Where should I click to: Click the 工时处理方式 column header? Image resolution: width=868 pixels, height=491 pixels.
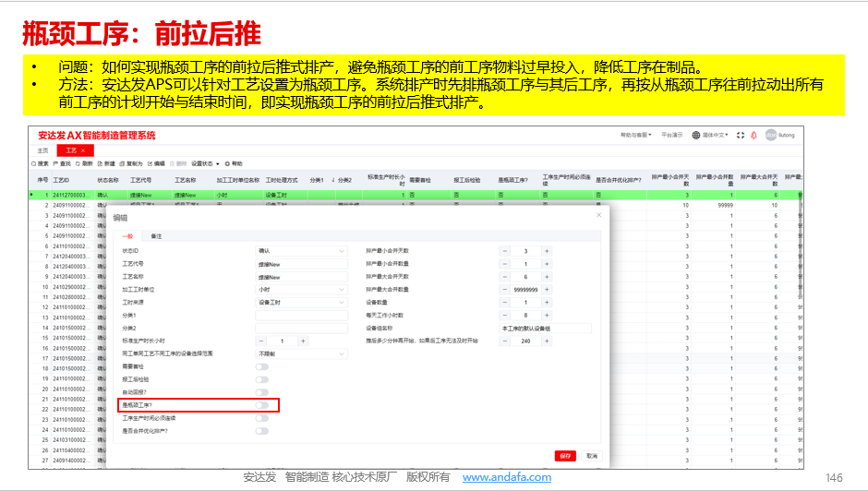point(282,181)
